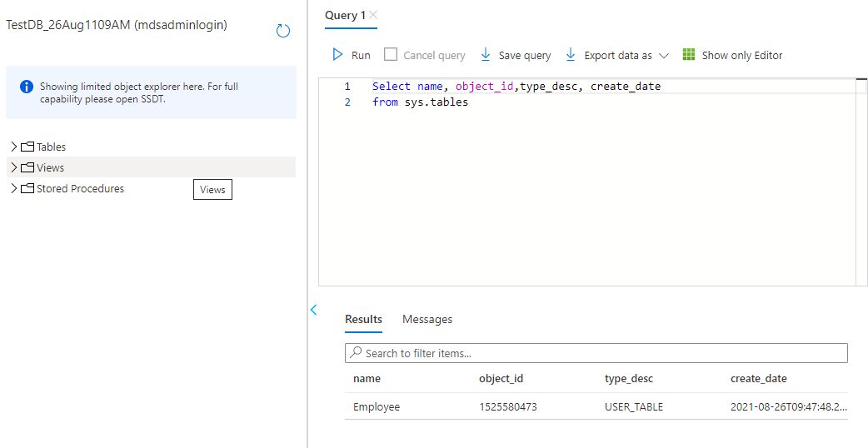868x448 pixels.
Task: Click the info icon in the object explorer notice
Action: pyautogui.click(x=27, y=87)
